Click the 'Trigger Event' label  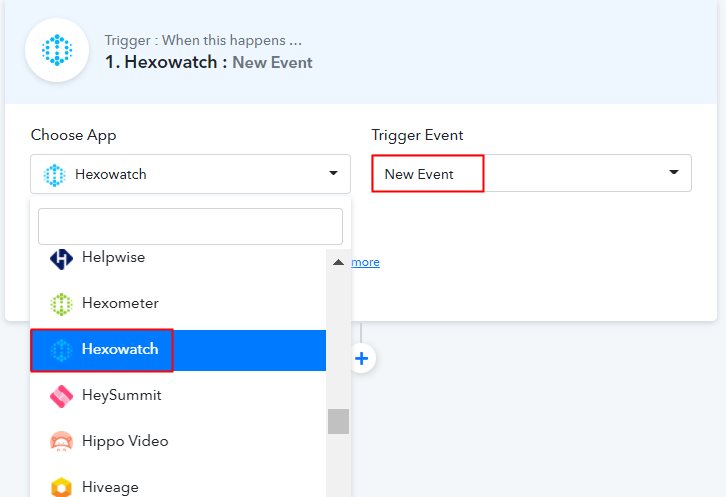pyautogui.click(x=417, y=135)
